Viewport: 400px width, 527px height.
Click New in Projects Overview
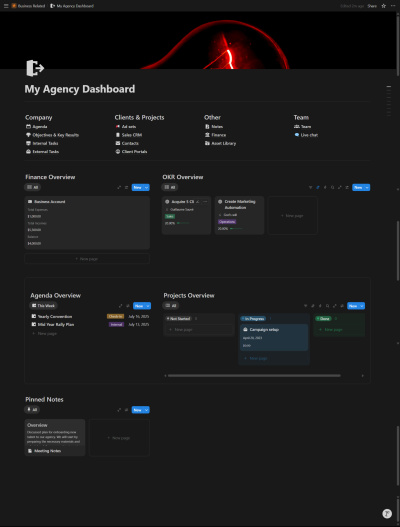point(353,306)
